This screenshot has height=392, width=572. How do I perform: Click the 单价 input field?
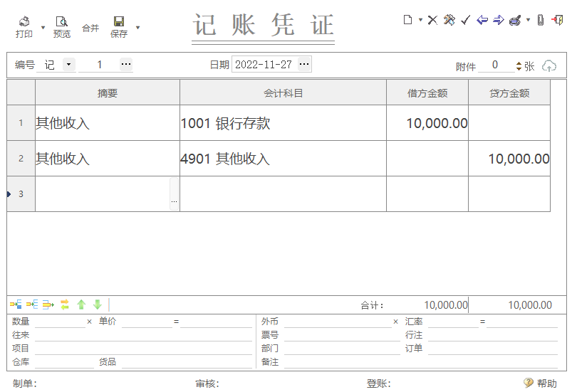point(147,322)
